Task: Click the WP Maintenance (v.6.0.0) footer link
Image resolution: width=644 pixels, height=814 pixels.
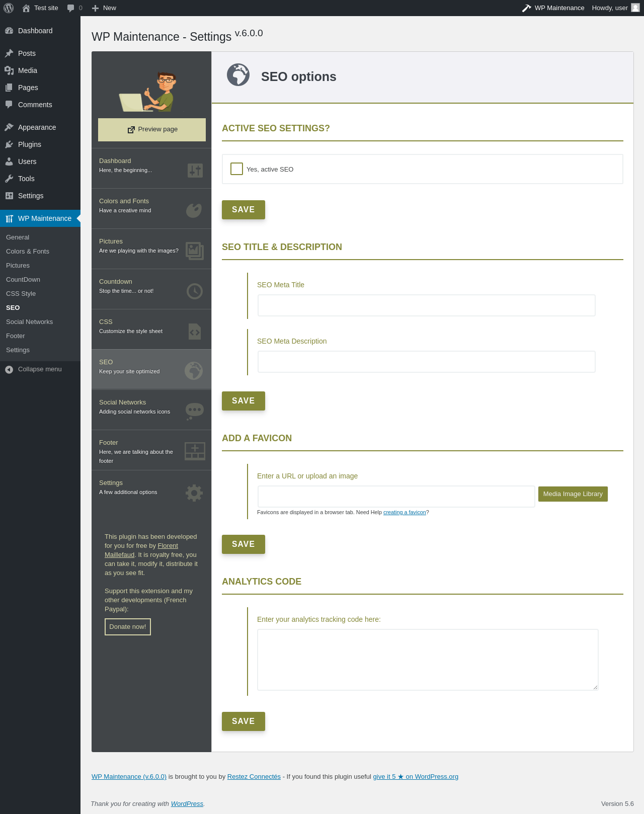Action: 129,777
